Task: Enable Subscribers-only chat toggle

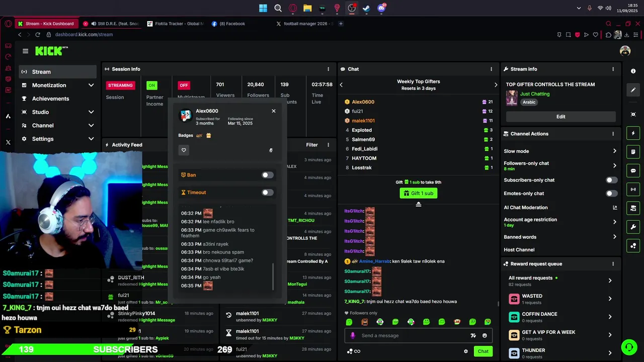Action: tap(612, 180)
